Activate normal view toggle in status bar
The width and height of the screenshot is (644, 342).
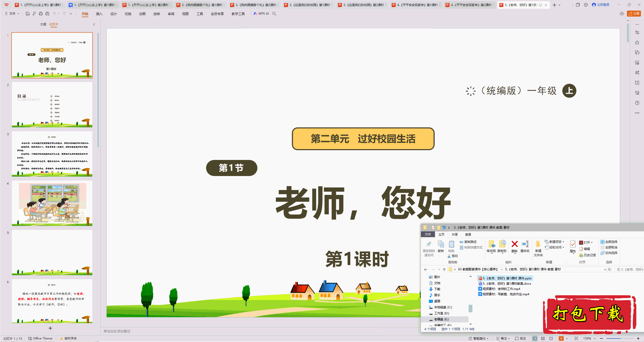point(535,338)
